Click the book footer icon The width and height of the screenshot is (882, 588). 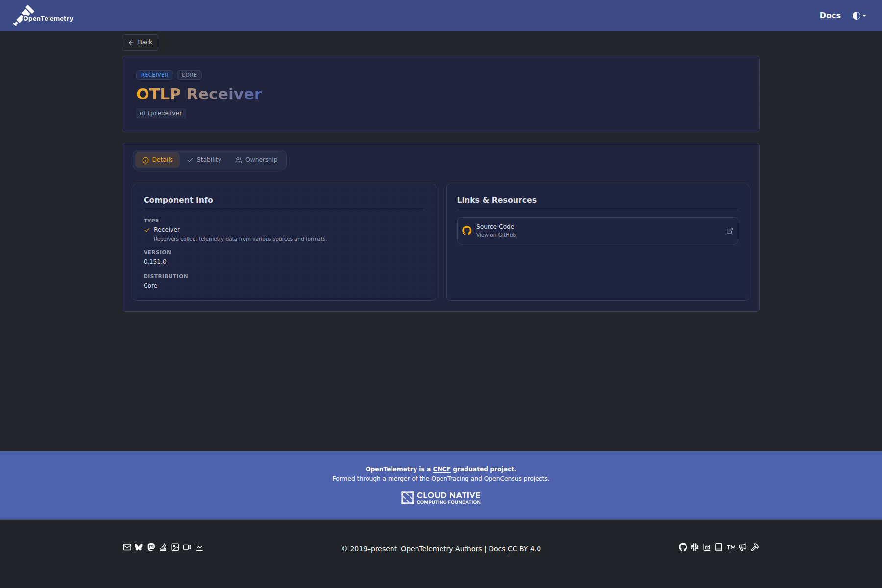719,547
